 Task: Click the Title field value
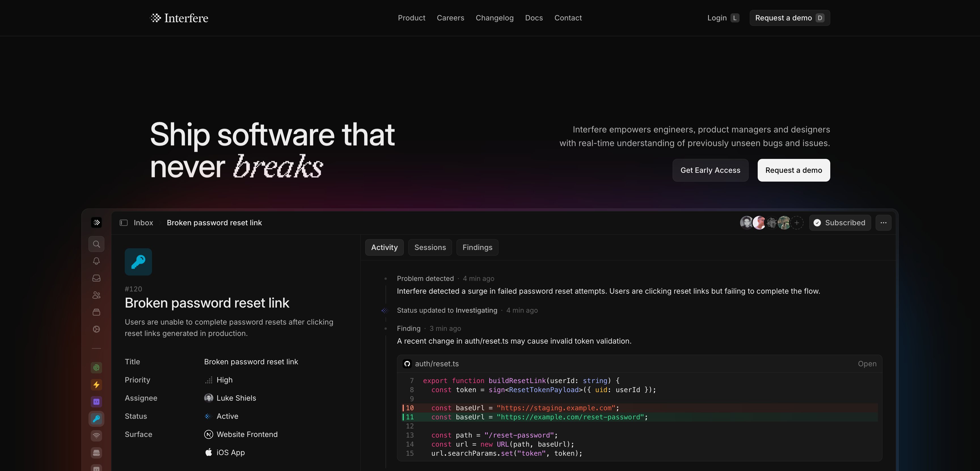251,362
